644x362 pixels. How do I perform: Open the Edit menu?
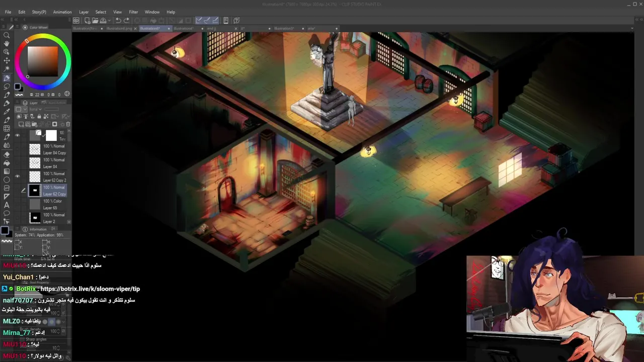point(22,12)
